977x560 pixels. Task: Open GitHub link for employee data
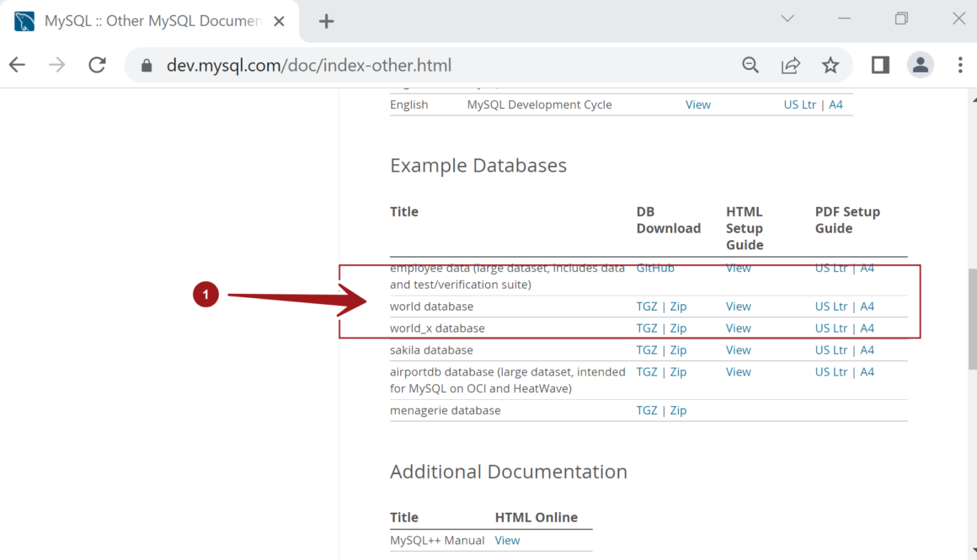tap(655, 268)
